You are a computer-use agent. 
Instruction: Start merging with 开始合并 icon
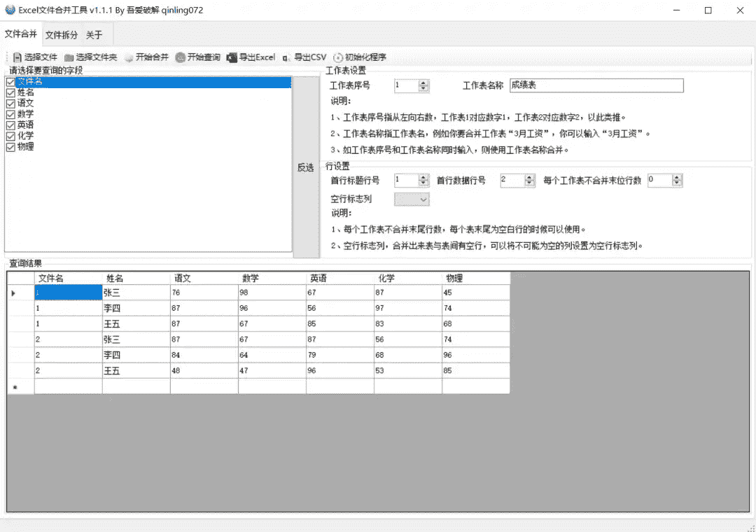(129, 57)
